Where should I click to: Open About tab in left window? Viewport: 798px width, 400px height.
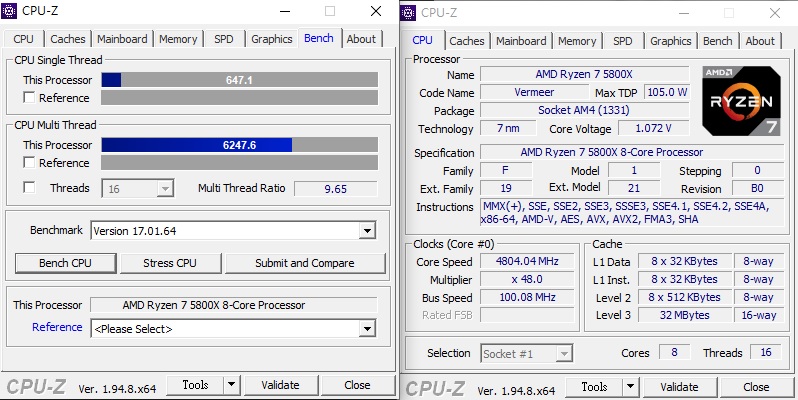coord(361,39)
